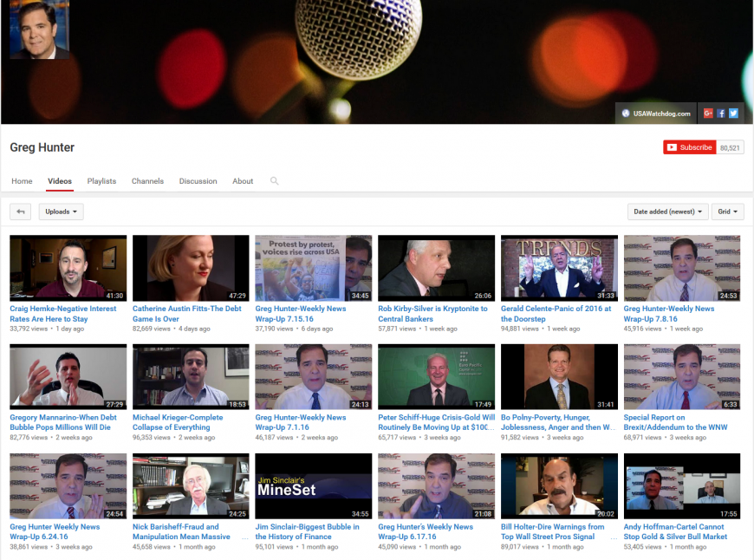The height and width of the screenshot is (560, 754).
Task: Open the About tab
Action: pos(243,181)
